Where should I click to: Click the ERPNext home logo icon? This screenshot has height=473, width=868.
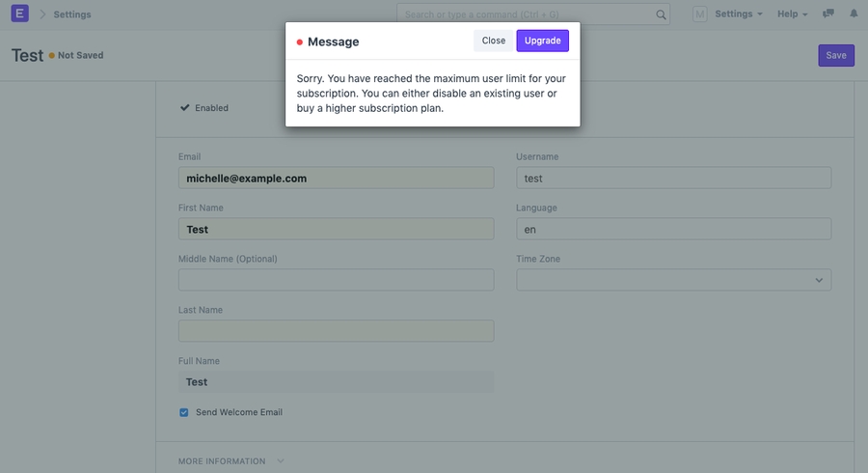click(x=19, y=14)
